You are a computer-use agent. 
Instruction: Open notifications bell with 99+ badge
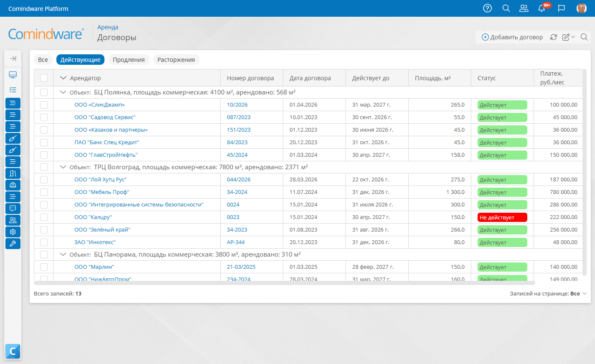542,8
